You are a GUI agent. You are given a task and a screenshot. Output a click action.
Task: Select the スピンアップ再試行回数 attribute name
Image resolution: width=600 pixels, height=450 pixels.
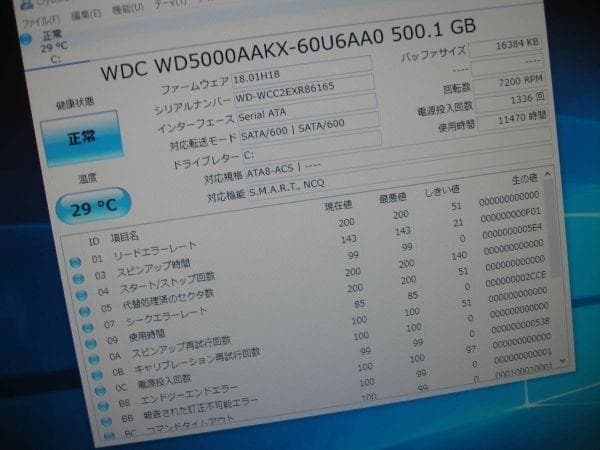coord(181,347)
